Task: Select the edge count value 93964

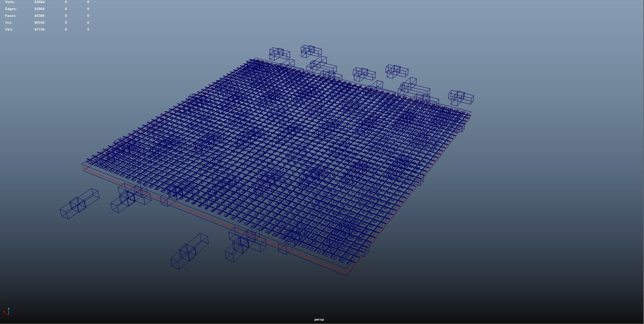Action: click(39, 9)
